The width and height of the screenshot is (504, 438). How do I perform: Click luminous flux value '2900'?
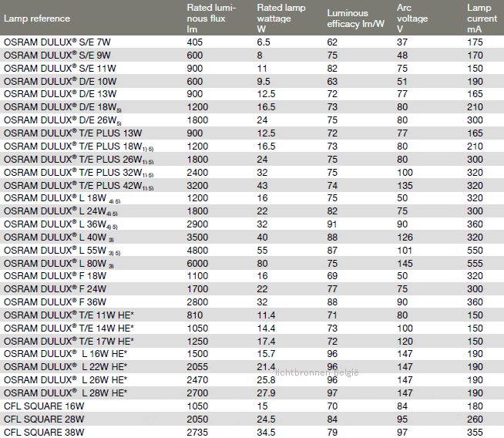tap(198, 224)
